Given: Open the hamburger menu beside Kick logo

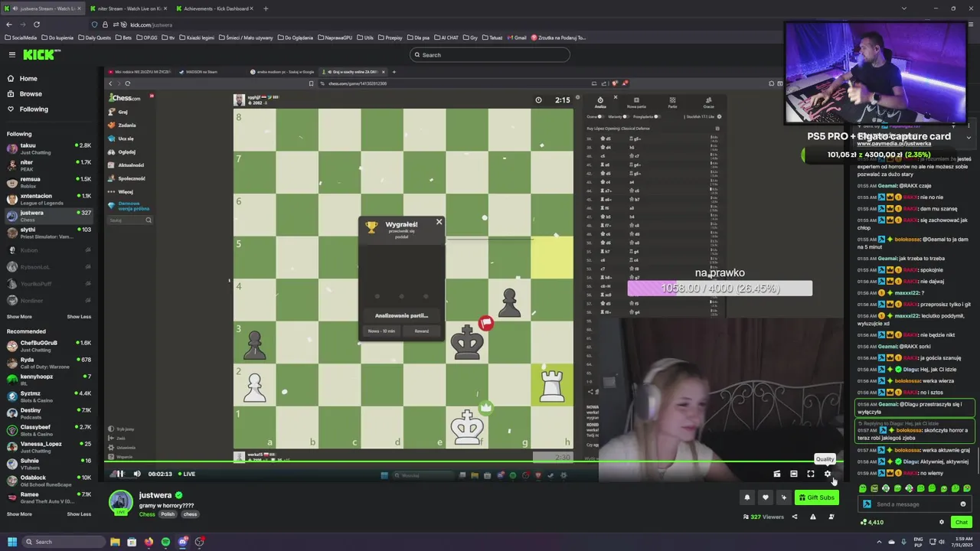Looking at the screenshot, I should (x=11, y=54).
